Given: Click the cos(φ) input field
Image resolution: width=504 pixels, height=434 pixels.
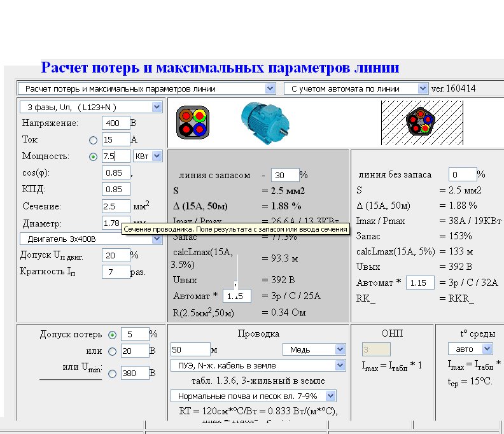Looking at the screenshot, I should [x=116, y=173].
